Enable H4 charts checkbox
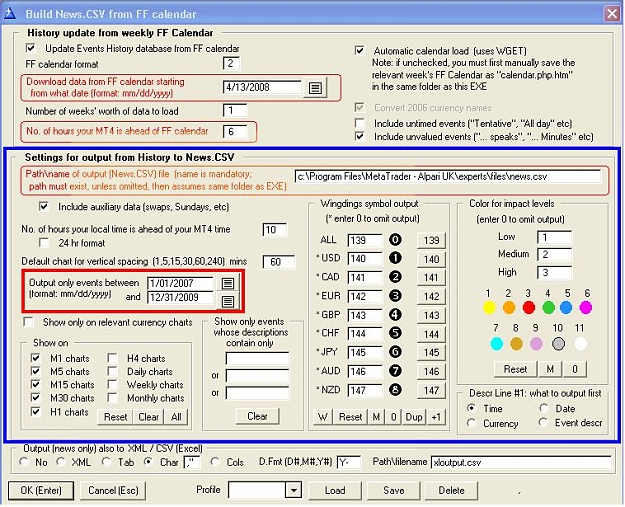The image size is (625, 507). [112, 358]
